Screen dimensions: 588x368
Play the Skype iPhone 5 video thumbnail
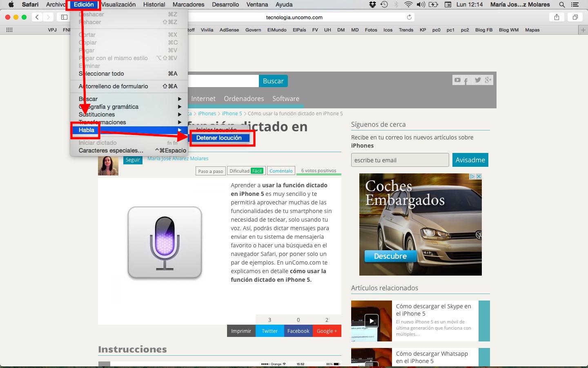(371, 321)
